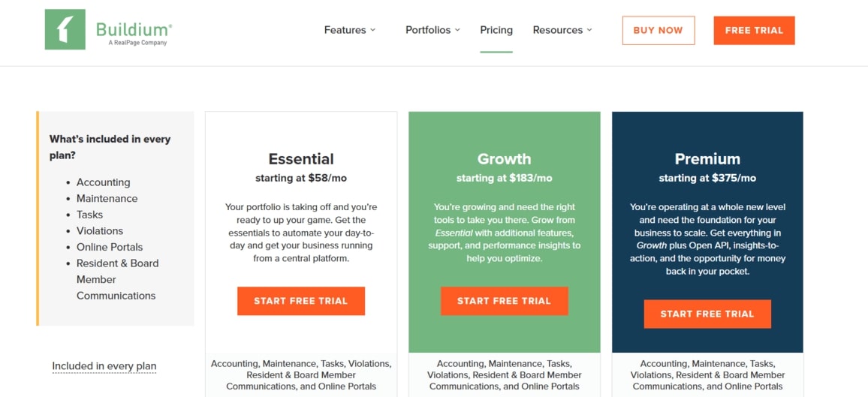Expand the chevron next to Resources
This screenshot has height=397, width=868.
pyautogui.click(x=589, y=30)
